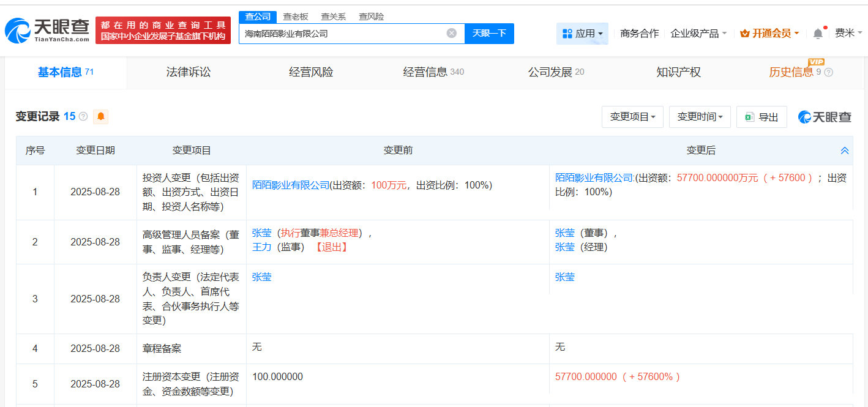This screenshot has width=868, height=407.
Task: Click the 天眼一下 search button
Action: [489, 34]
